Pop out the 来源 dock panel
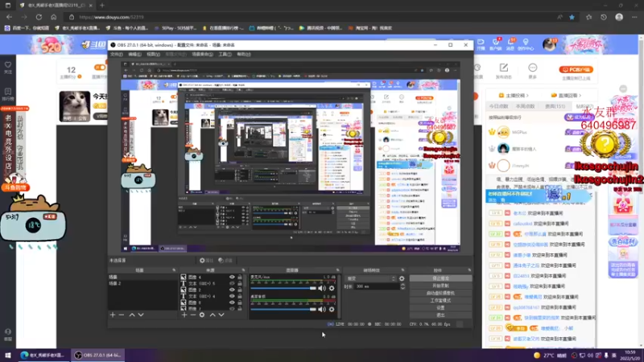Viewport: 644px width, 362px height. tap(244, 270)
